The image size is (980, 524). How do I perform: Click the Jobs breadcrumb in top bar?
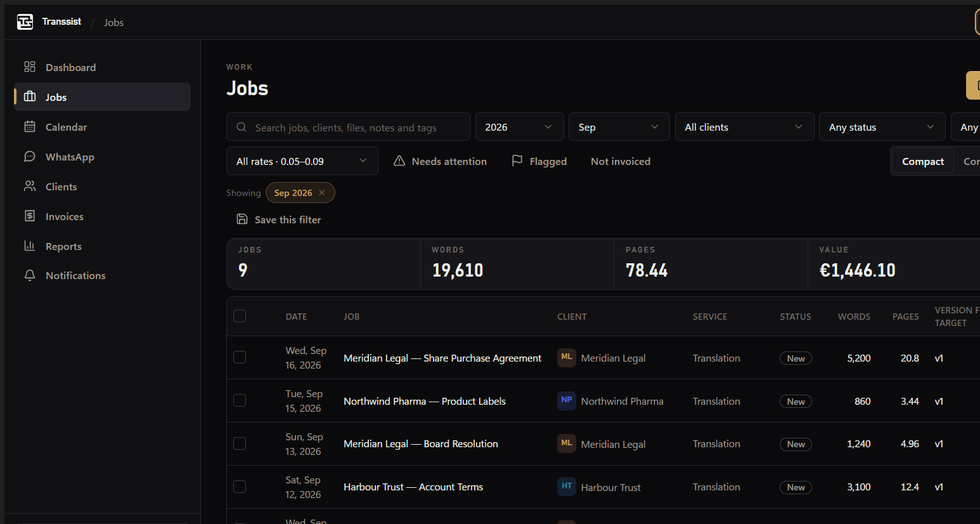[x=114, y=22]
